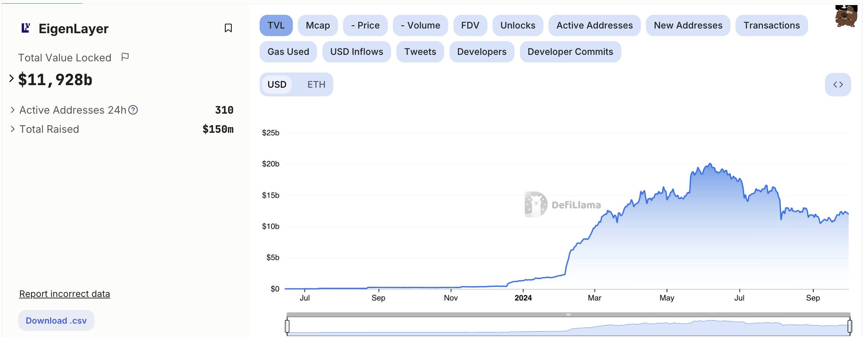Viewport: 868px width, 337px height.
Task: Toggle the Unlocks chart metric
Action: click(518, 25)
